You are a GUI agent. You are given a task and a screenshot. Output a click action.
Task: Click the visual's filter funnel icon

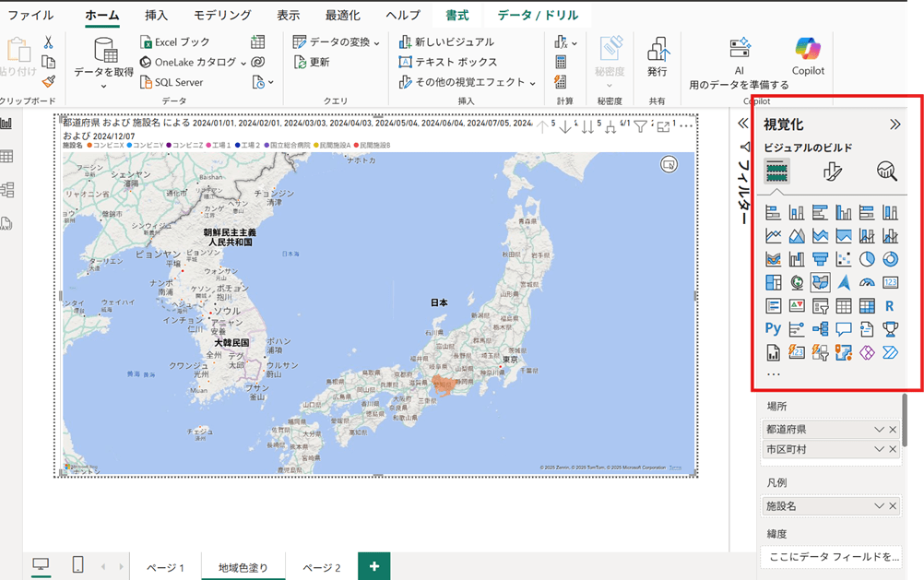641,126
